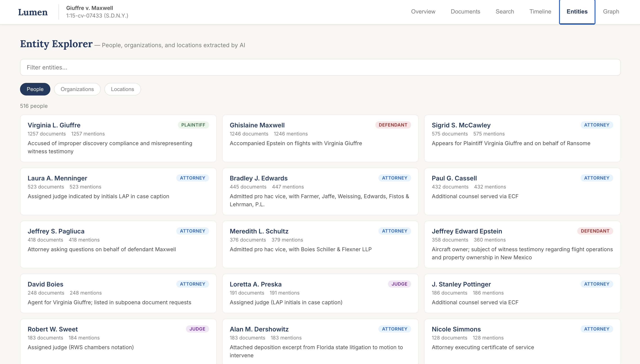Open the Jeffrey Edward Epstein card
The image size is (640, 364).
(x=522, y=244)
